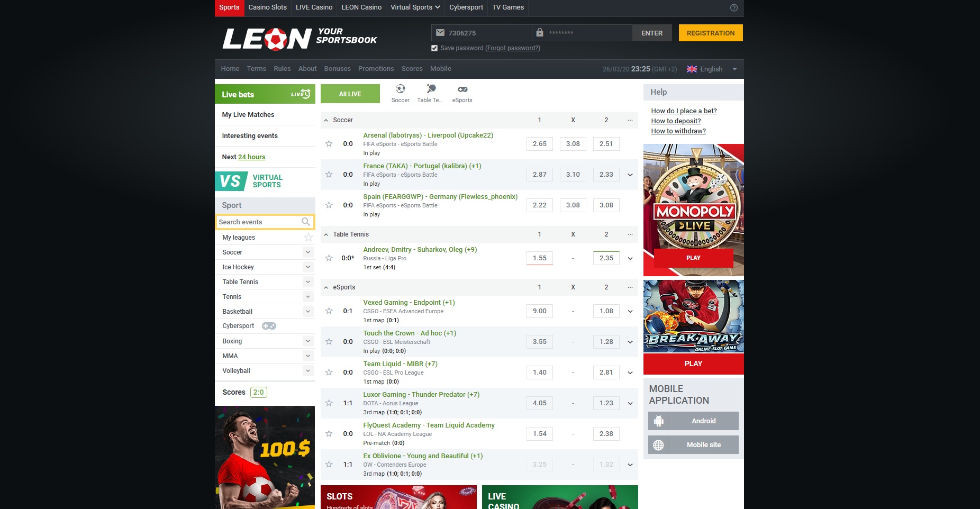
Task: Click the LEON sportsbook logo
Action: coord(300,38)
